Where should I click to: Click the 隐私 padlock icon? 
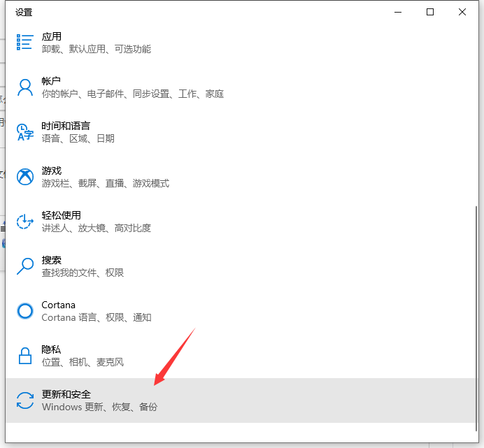point(25,356)
